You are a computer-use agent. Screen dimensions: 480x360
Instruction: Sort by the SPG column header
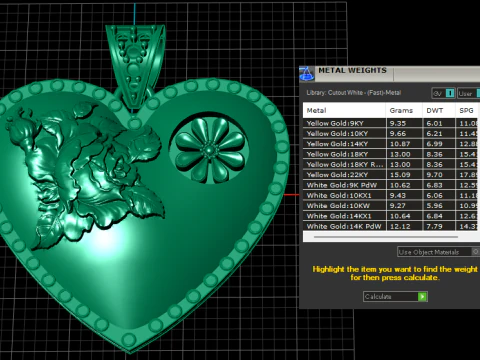467,110
